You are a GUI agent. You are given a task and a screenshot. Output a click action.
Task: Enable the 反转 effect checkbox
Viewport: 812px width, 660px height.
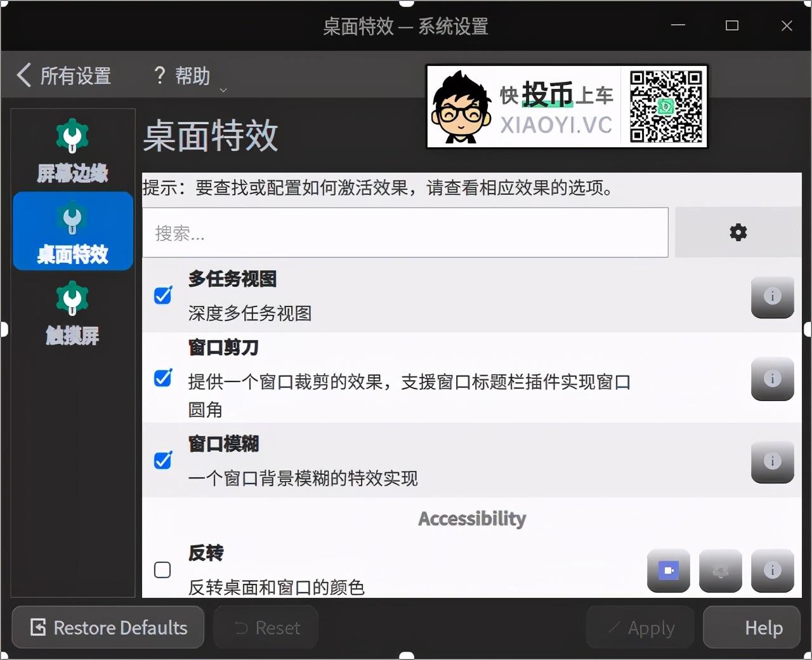pos(162,570)
